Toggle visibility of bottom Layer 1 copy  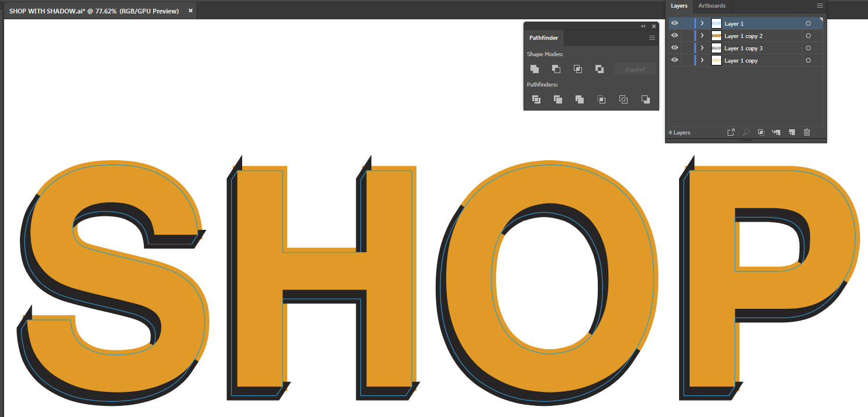(674, 60)
